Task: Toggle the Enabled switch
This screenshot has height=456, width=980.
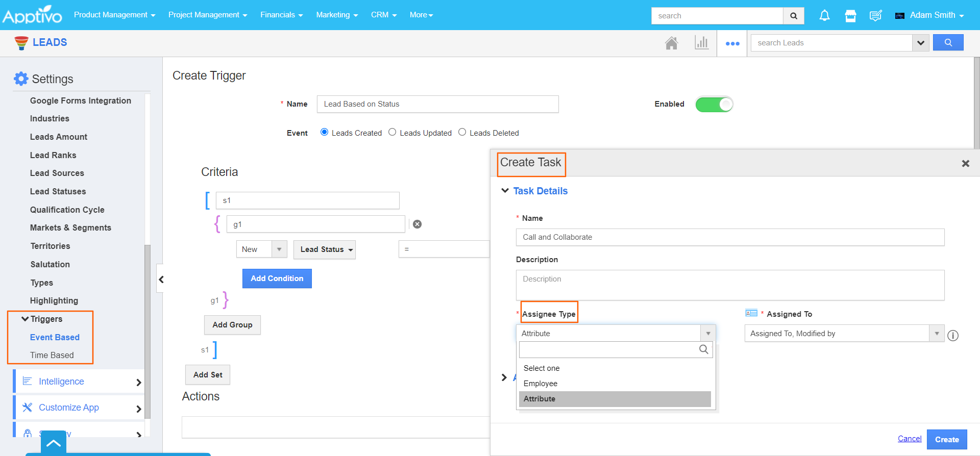Action: point(714,105)
